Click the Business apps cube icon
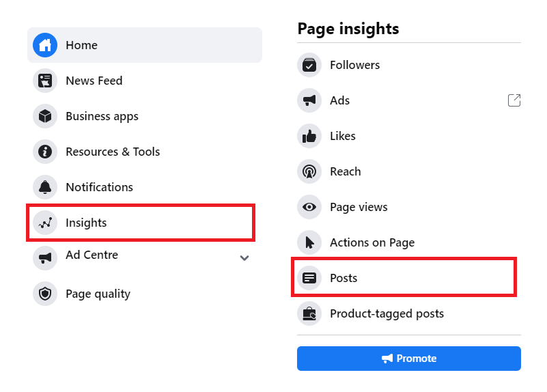547x392 pixels. tap(45, 116)
